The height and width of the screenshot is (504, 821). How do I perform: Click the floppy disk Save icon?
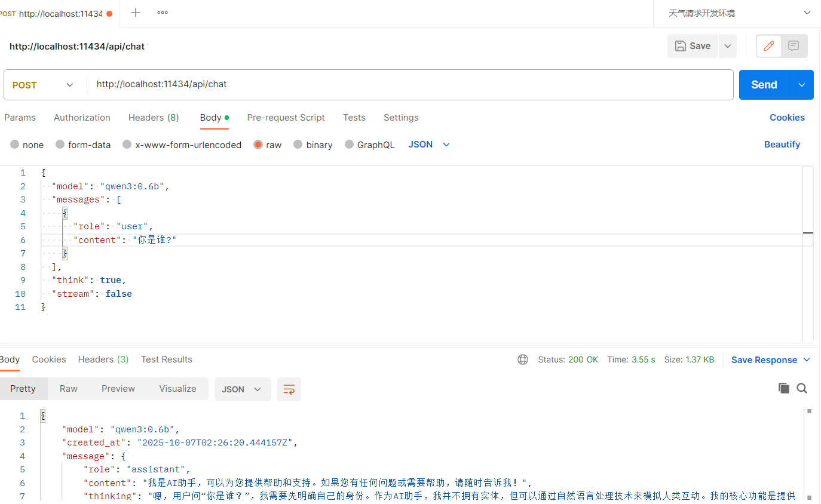point(680,46)
